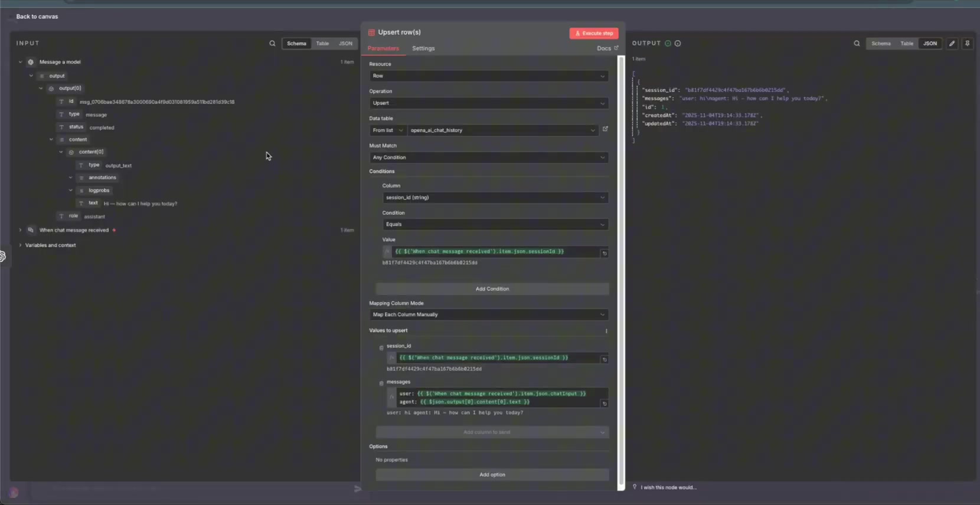Click the Add Condition button

click(x=492, y=289)
